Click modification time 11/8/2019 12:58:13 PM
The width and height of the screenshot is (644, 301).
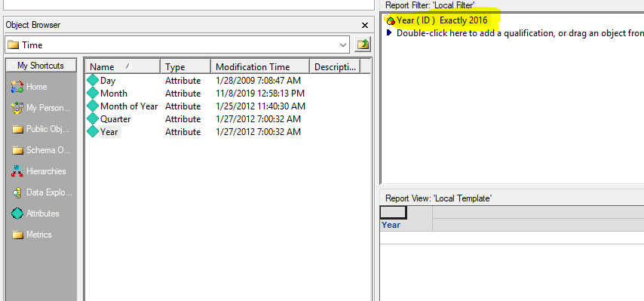click(260, 94)
